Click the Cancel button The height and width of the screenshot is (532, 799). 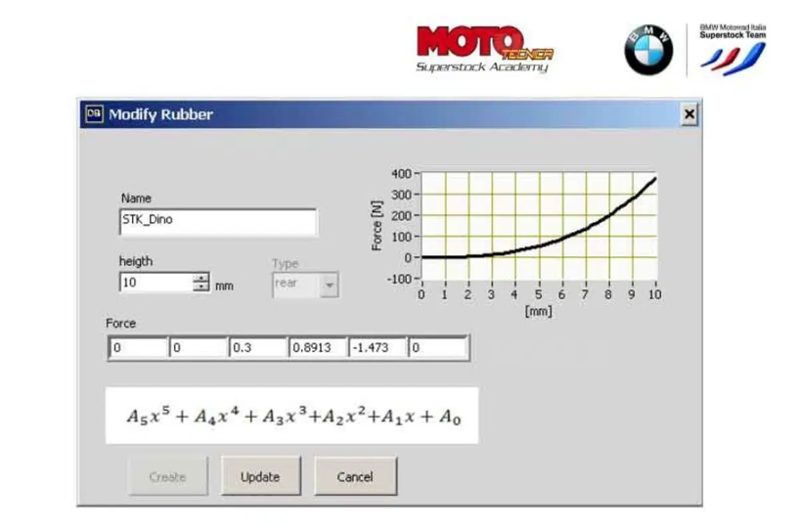tap(355, 477)
